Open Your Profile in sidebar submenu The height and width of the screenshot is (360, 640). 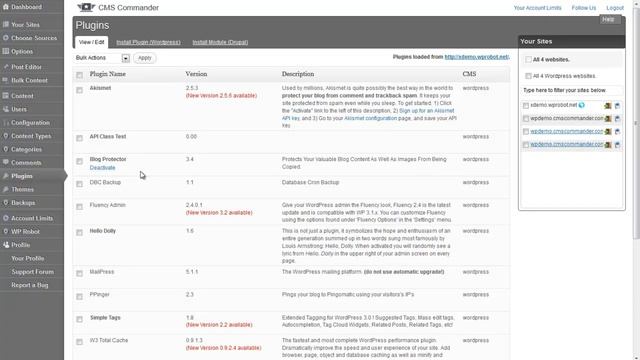click(x=28, y=258)
